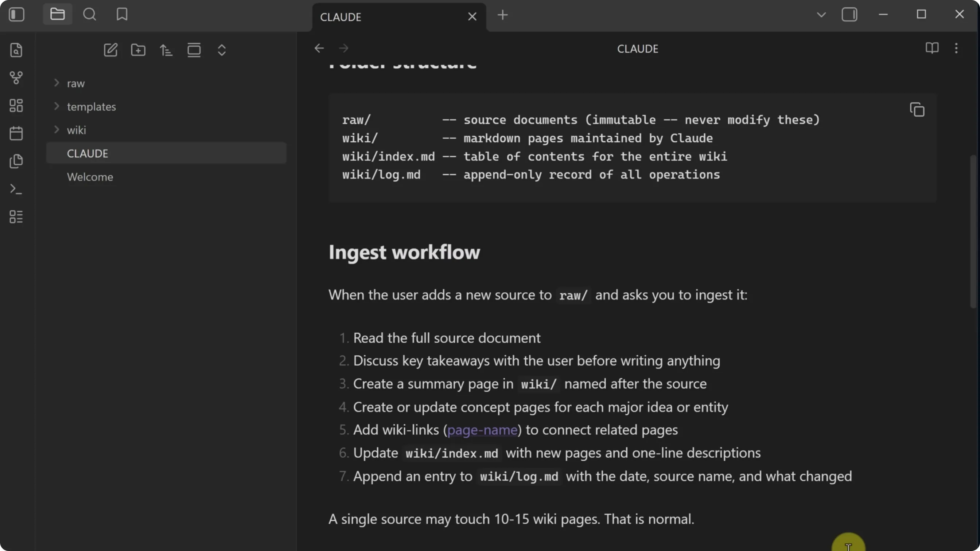Expand the templates folder chevron
980x551 pixels.
[x=57, y=106]
